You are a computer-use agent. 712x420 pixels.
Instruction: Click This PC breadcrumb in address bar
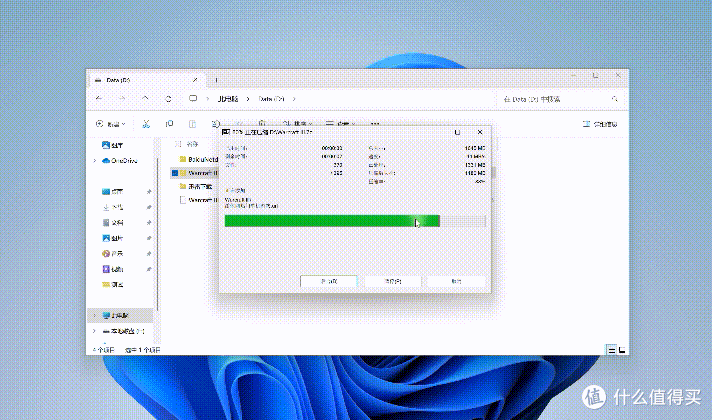click(x=228, y=99)
